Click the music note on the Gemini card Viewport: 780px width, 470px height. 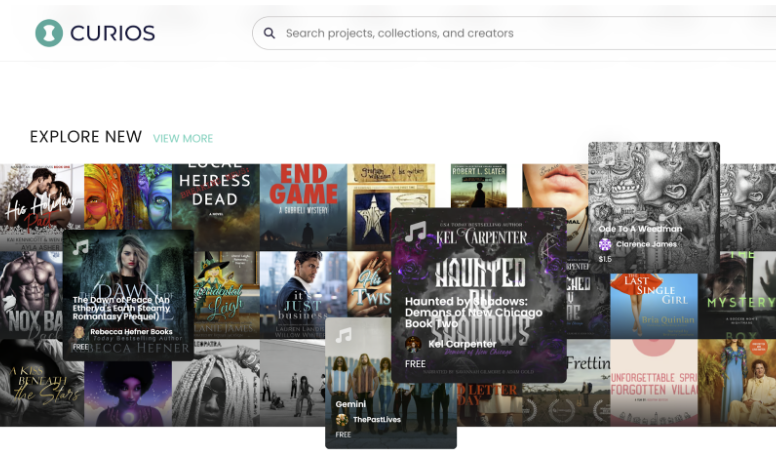[343, 335]
